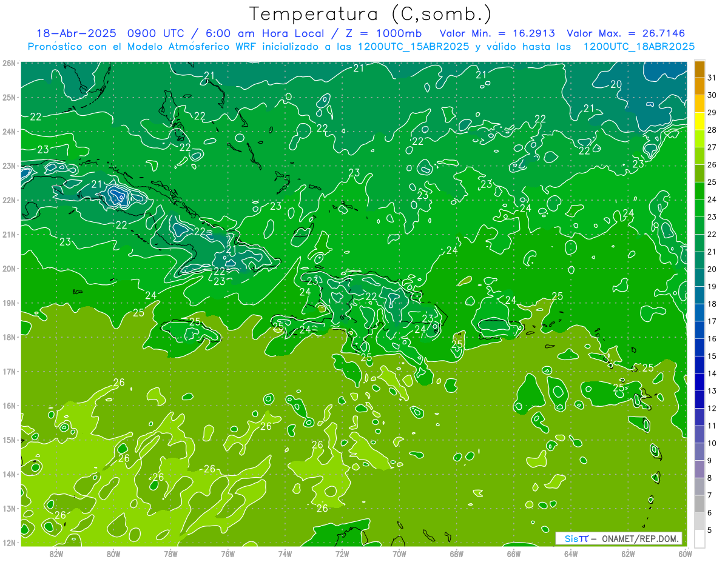Click the white legend swatch below 5

coord(699,538)
